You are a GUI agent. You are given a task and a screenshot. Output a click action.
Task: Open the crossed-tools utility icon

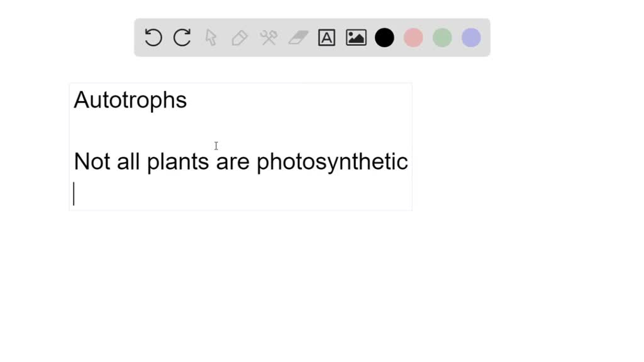coord(269,38)
